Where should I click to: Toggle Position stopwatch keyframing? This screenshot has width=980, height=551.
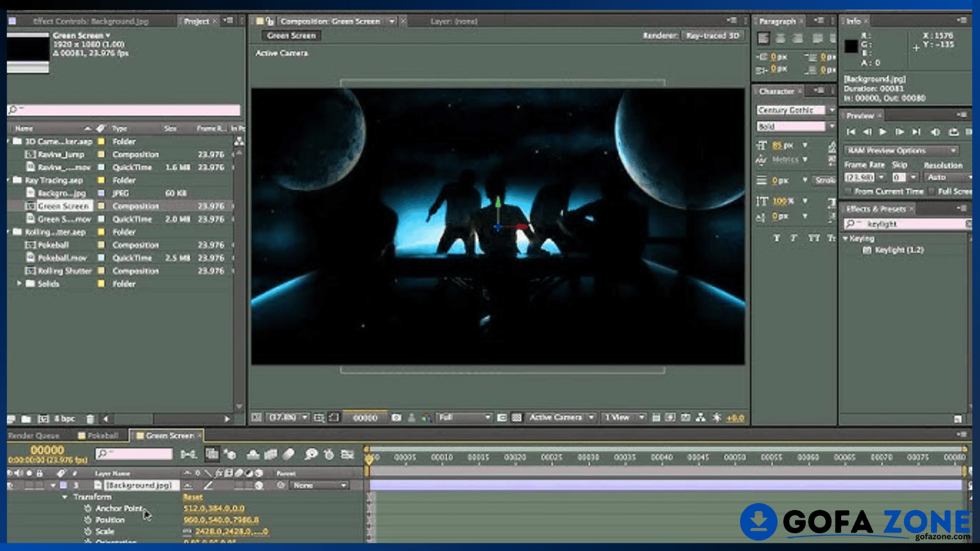[x=88, y=520]
